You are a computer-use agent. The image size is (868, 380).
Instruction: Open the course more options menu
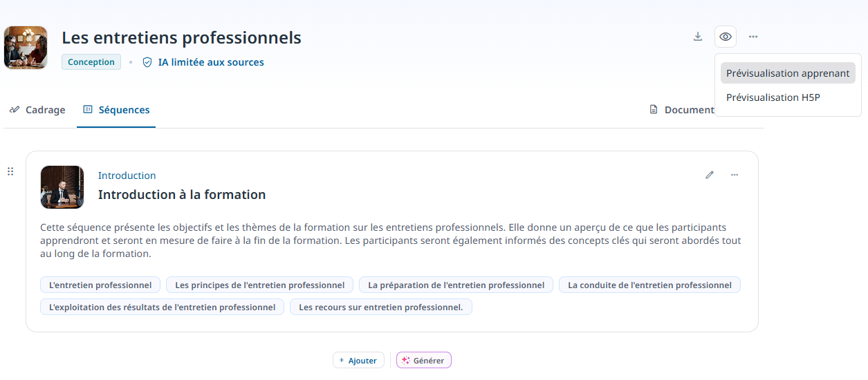(753, 37)
